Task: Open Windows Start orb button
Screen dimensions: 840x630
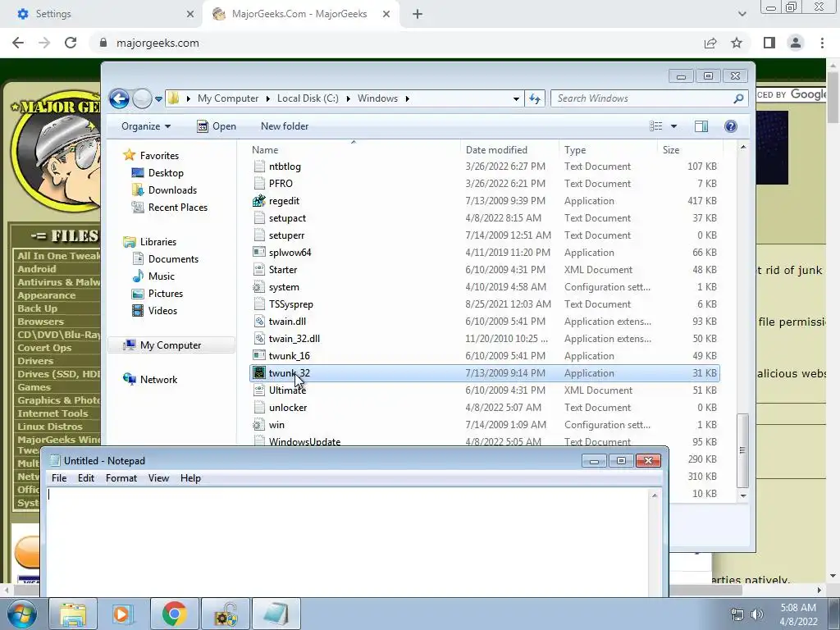Action: point(22,614)
